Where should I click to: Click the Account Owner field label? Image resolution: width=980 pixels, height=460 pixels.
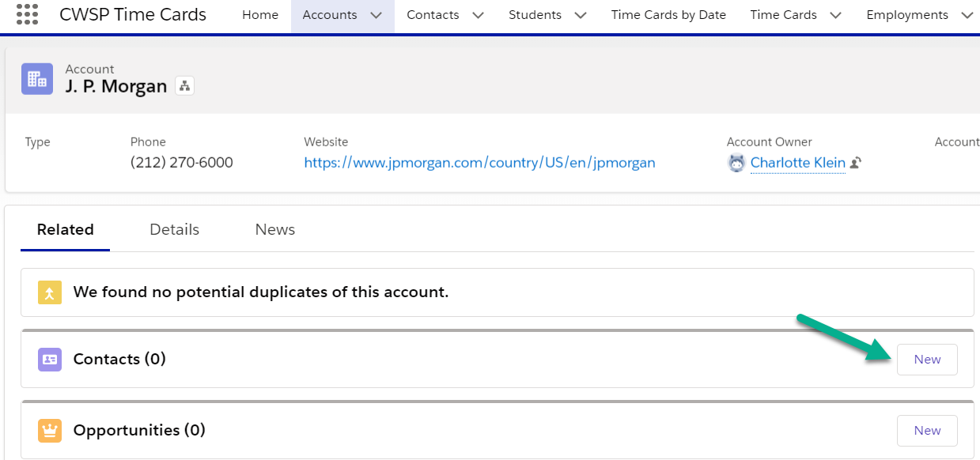coord(770,142)
